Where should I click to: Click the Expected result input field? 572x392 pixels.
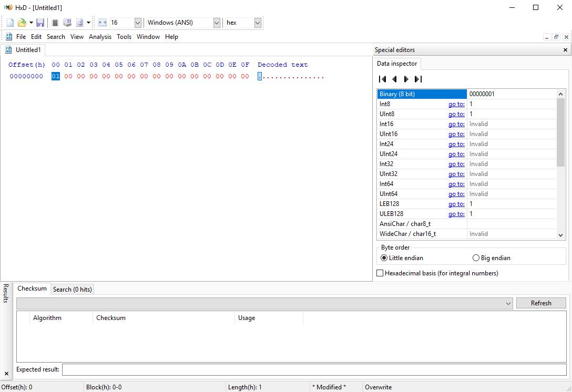[314, 369]
